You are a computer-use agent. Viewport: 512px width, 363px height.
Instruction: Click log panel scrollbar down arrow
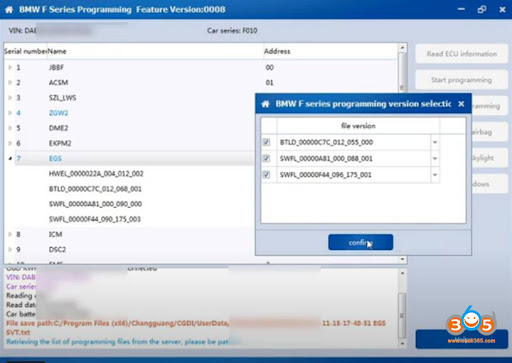pyautogui.click(x=402, y=343)
